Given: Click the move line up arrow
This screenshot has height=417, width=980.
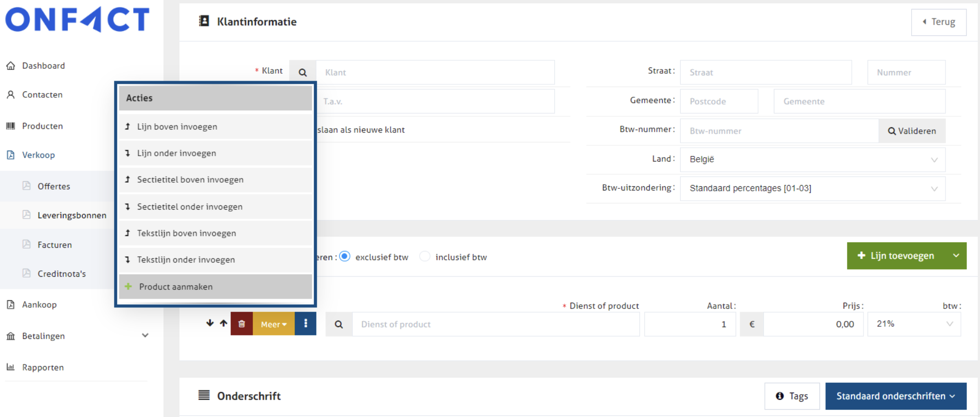Looking at the screenshot, I should 224,323.
